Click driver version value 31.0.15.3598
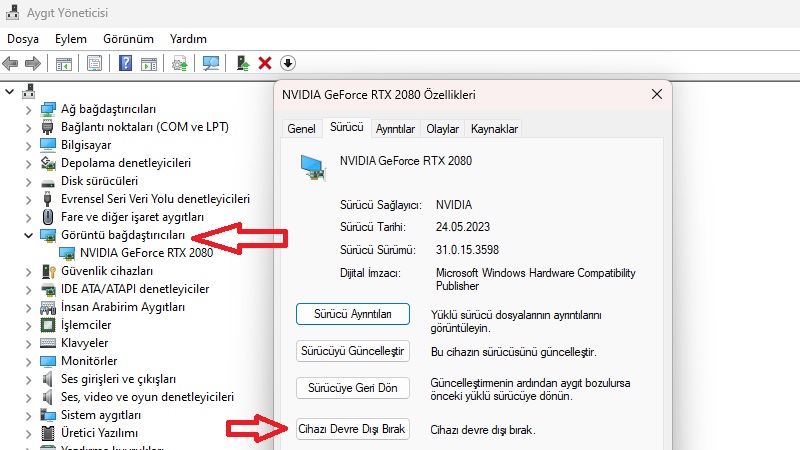Image resolution: width=800 pixels, height=450 pixels. pos(467,249)
